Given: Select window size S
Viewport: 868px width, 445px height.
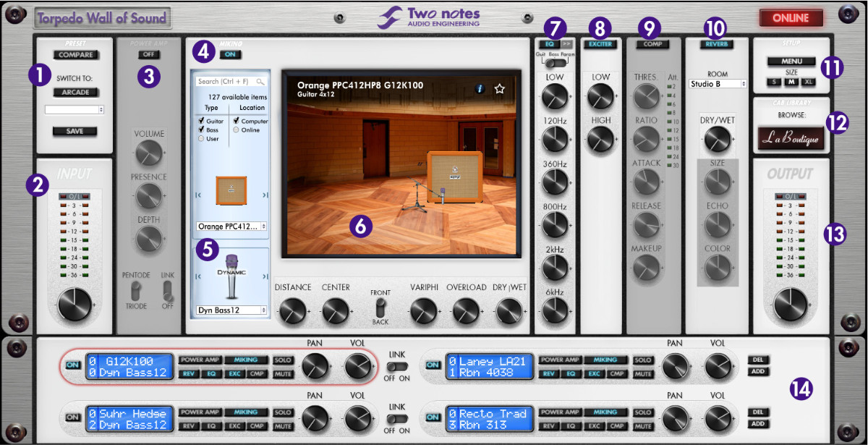Looking at the screenshot, I should pos(773,82).
